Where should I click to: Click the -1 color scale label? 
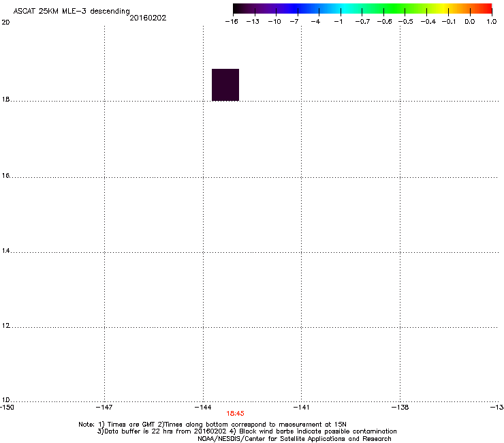[338, 22]
